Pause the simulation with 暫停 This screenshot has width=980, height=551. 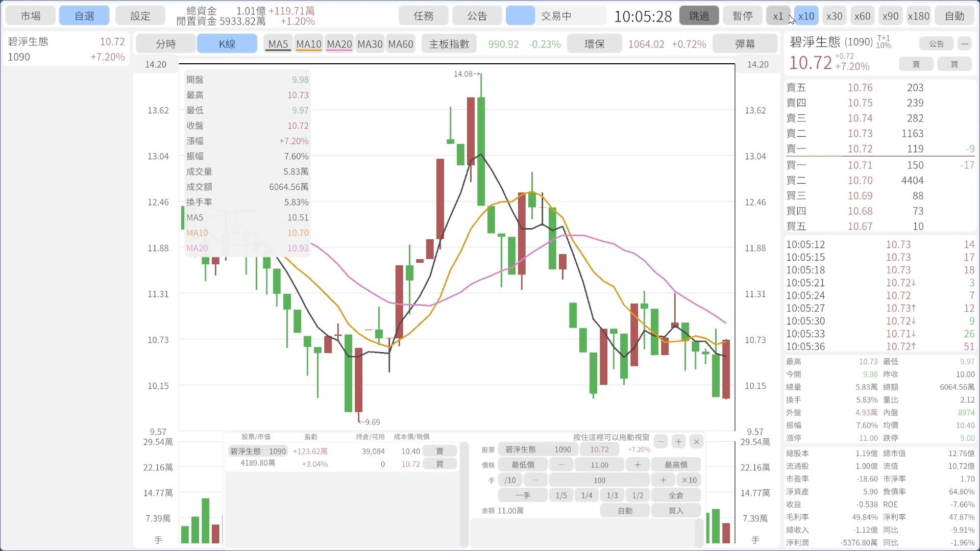[743, 16]
